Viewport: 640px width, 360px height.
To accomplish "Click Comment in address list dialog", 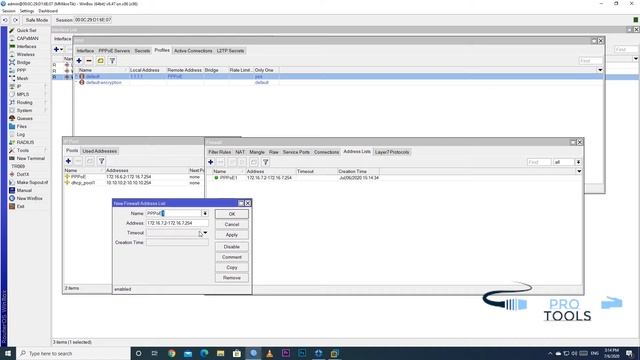I will click(231, 257).
